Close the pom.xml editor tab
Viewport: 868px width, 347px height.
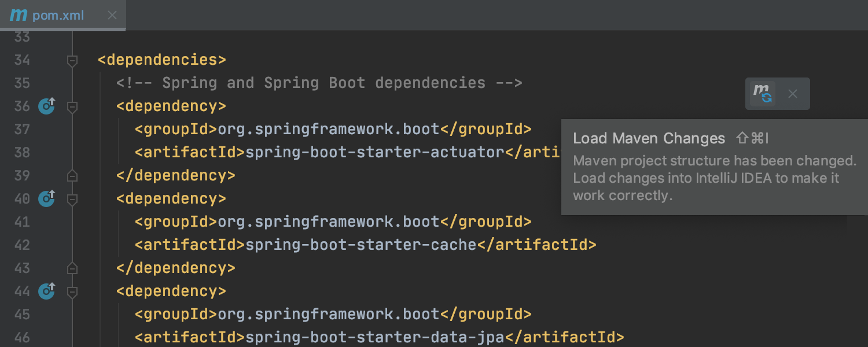(112, 15)
